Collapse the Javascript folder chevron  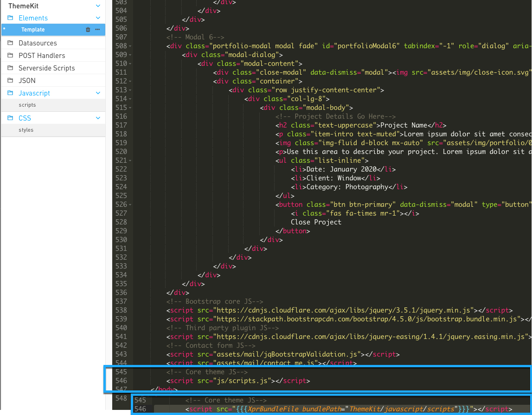coord(98,93)
